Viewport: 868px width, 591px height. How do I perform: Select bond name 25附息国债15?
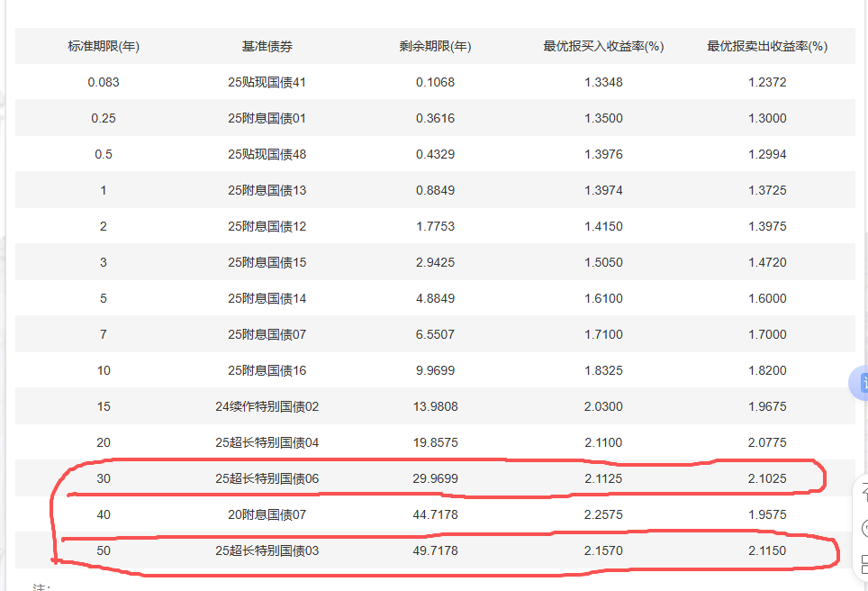[x=267, y=262]
